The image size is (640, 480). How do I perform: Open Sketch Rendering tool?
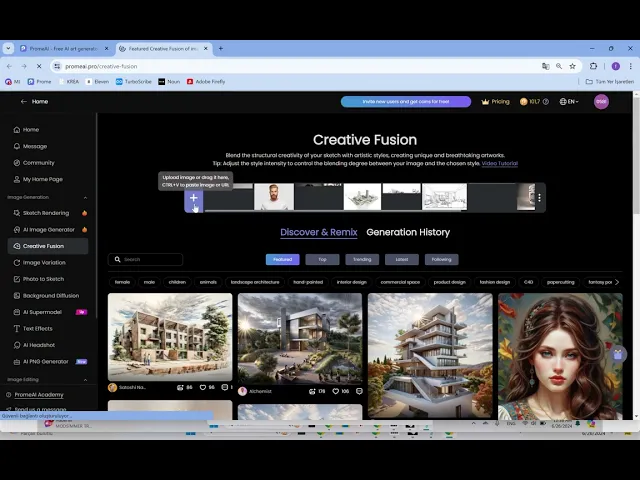48,213
